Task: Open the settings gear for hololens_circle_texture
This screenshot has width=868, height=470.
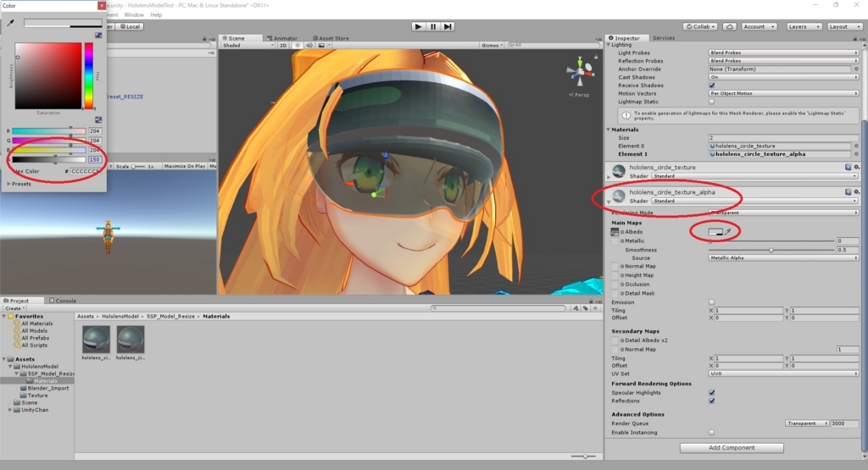Action: (856, 167)
